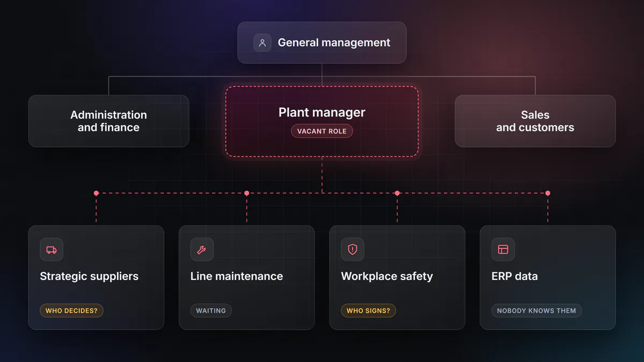644x362 pixels.
Task: Click the Strategic suppliers title
Action: click(89, 276)
